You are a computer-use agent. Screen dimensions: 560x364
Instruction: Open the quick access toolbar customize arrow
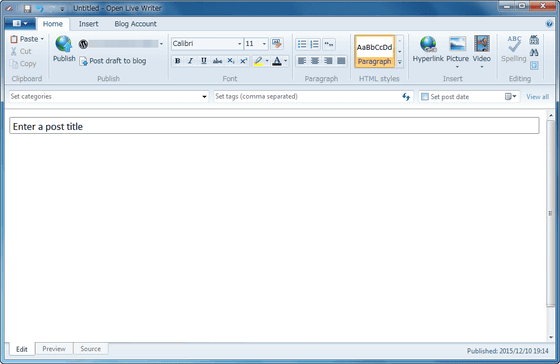[x=62, y=9]
